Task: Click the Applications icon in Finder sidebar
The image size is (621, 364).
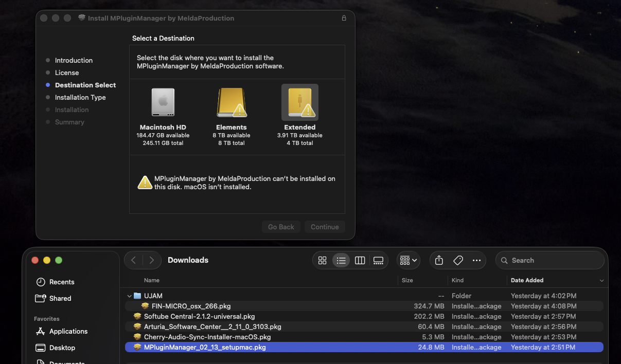Action: click(x=41, y=331)
